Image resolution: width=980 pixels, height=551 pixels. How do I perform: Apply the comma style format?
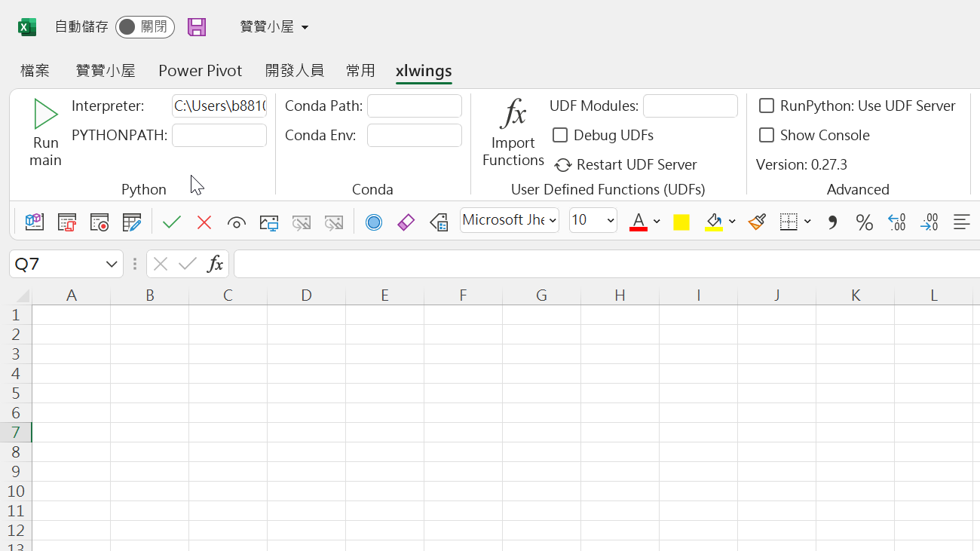(832, 222)
